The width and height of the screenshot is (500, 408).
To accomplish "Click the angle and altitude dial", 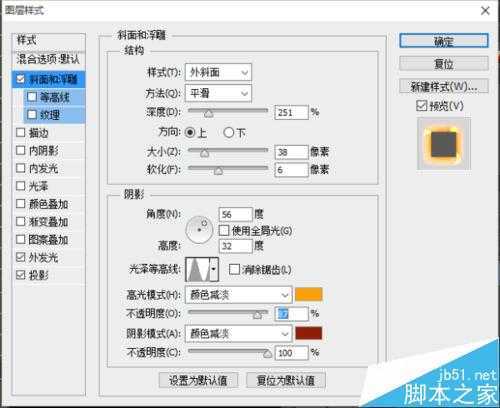I will pos(199,230).
